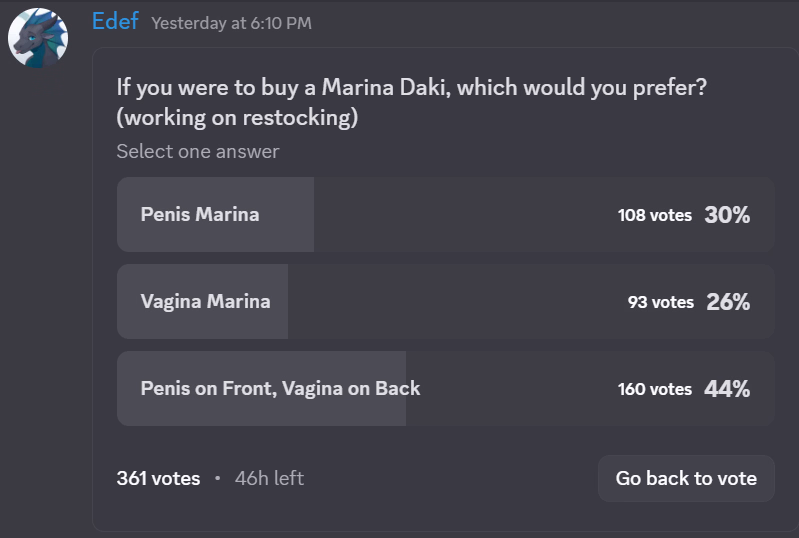Viewport: 799px width, 538px height.
Task: Click the 26% result percentage
Action: point(728,302)
